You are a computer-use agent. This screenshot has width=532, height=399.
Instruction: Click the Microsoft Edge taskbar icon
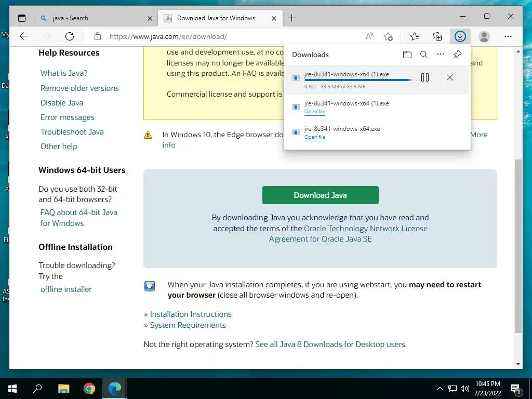click(x=115, y=389)
